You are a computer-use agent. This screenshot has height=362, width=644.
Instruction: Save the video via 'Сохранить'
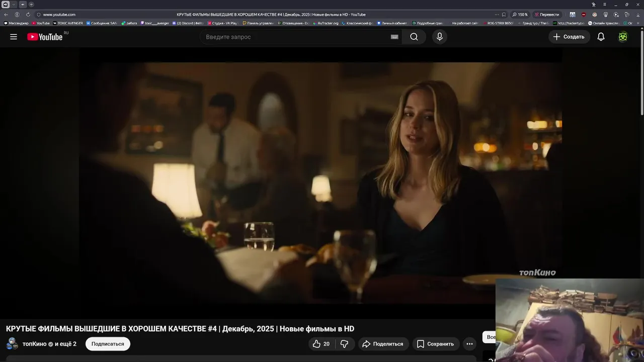click(436, 344)
